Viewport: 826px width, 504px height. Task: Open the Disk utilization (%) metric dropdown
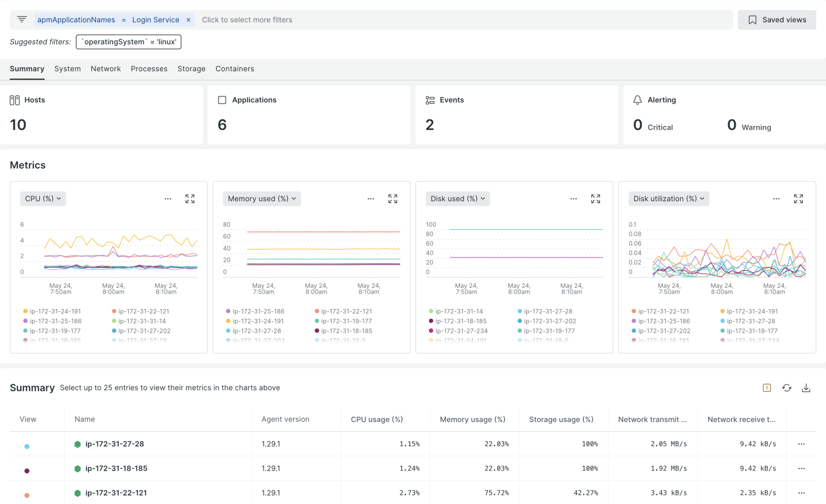pos(668,199)
